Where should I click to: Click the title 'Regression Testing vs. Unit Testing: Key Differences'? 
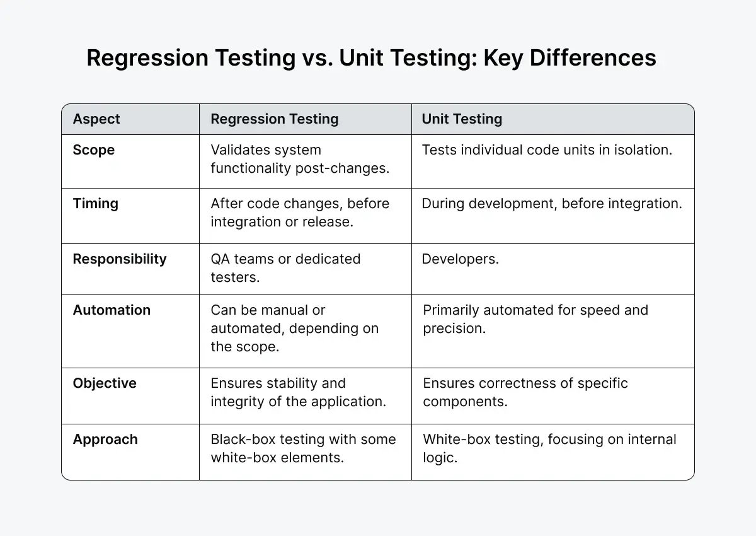pyautogui.click(x=371, y=58)
